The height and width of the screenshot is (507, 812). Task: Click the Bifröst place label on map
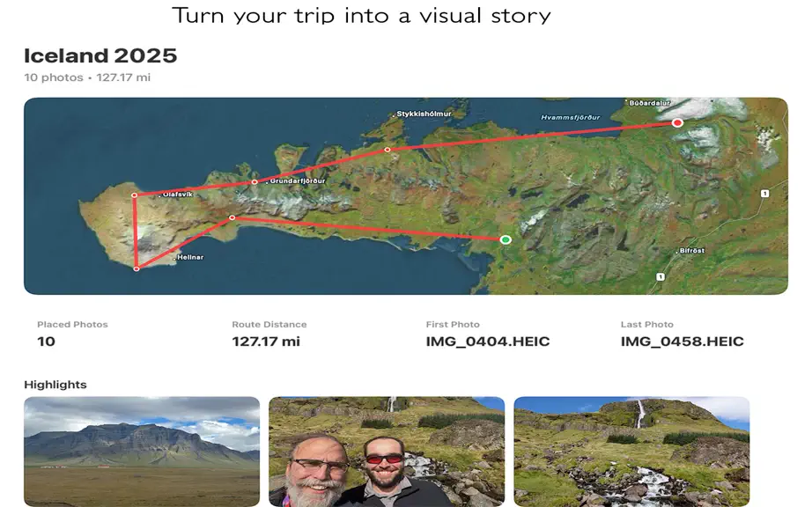click(x=692, y=250)
